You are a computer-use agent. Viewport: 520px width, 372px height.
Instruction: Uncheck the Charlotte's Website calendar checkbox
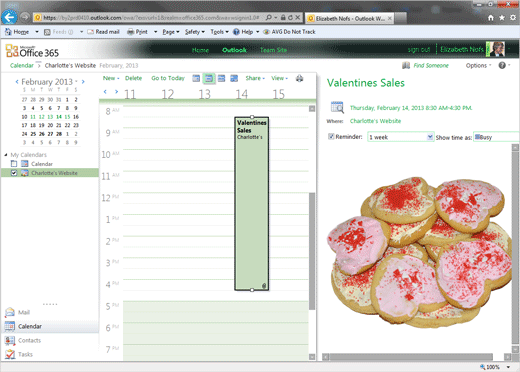coord(14,173)
